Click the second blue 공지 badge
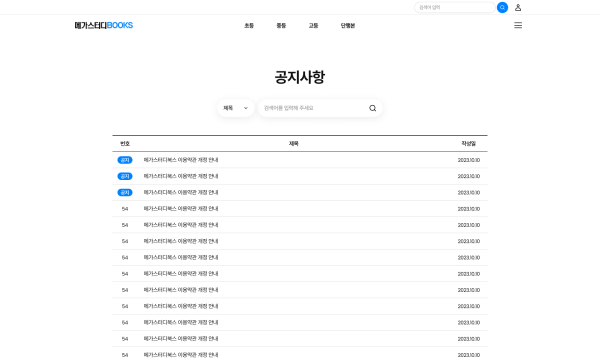 coord(125,176)
